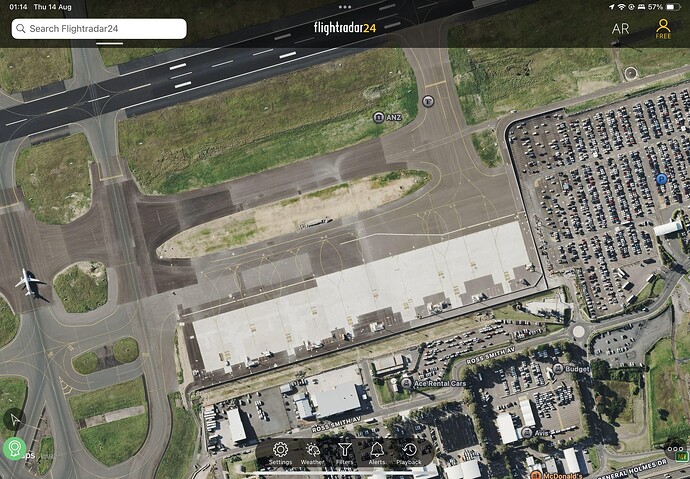Expand the more options dots button bottom right
Image resolution: width=690 pixels, height=479 pixels.
tap(675, 449)
